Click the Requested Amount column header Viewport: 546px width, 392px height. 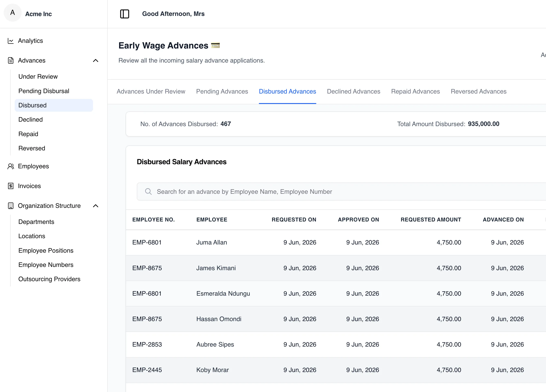point(431,219)
